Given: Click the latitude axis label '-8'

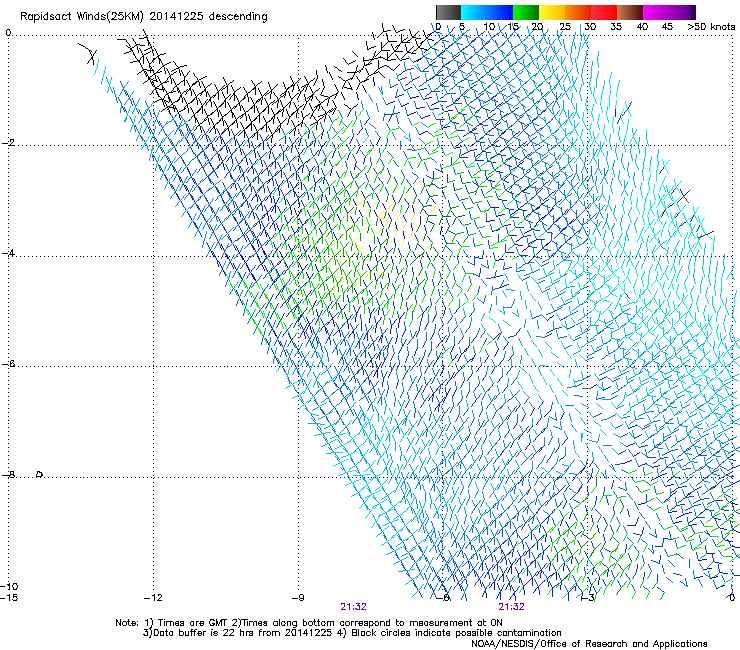Looking at the screenshot, I should click(8, 474).
